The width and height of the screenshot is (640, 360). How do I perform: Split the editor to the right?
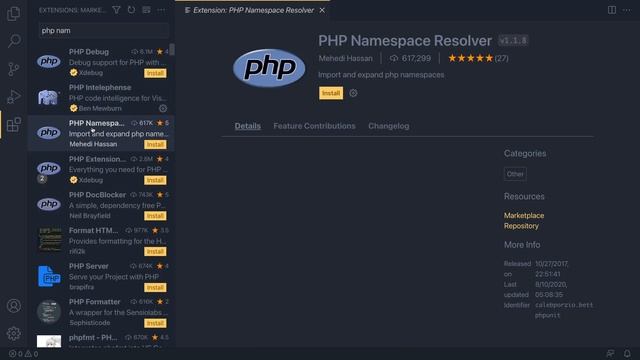tap(611, 10)
